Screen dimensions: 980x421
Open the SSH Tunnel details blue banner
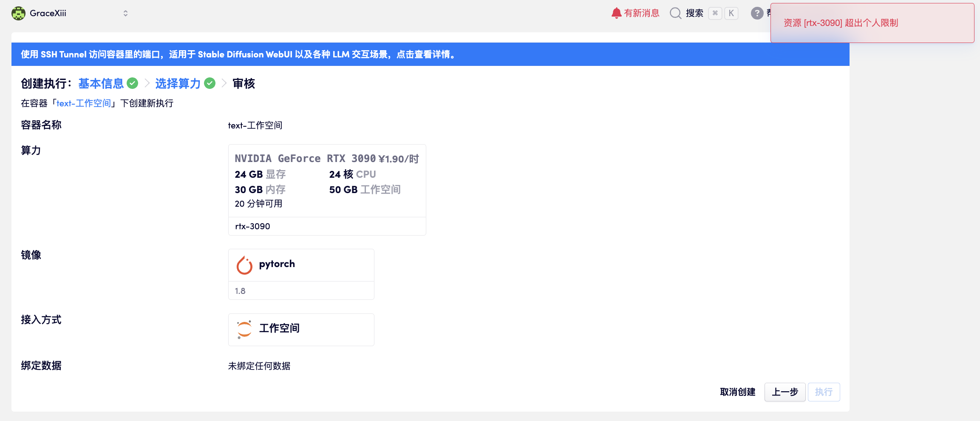click(x=238, y=54)
